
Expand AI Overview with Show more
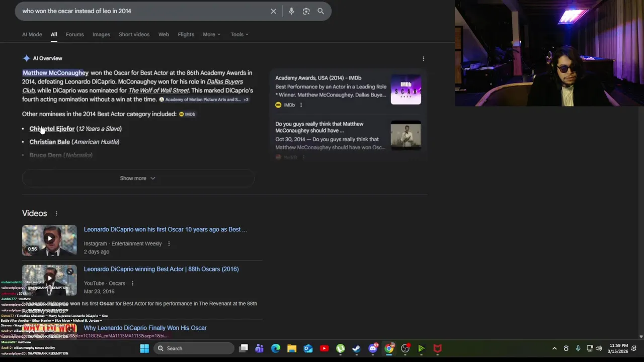(137, 178)
